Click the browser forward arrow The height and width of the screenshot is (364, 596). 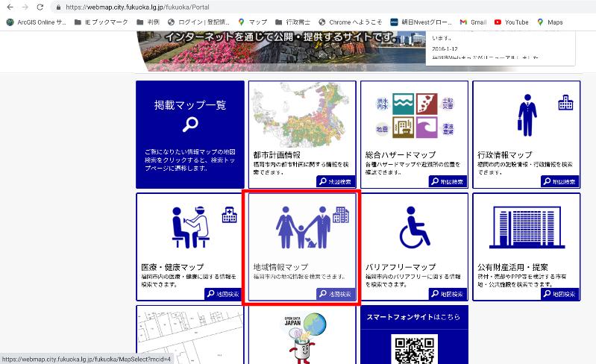(25, 7)
